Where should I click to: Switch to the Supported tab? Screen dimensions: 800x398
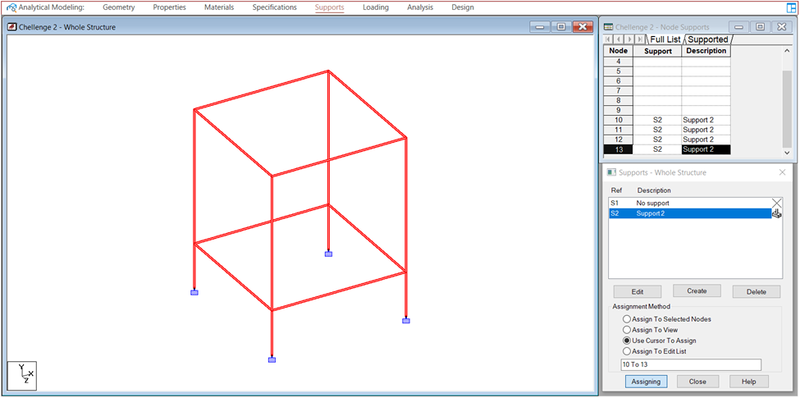click(708, 39)
